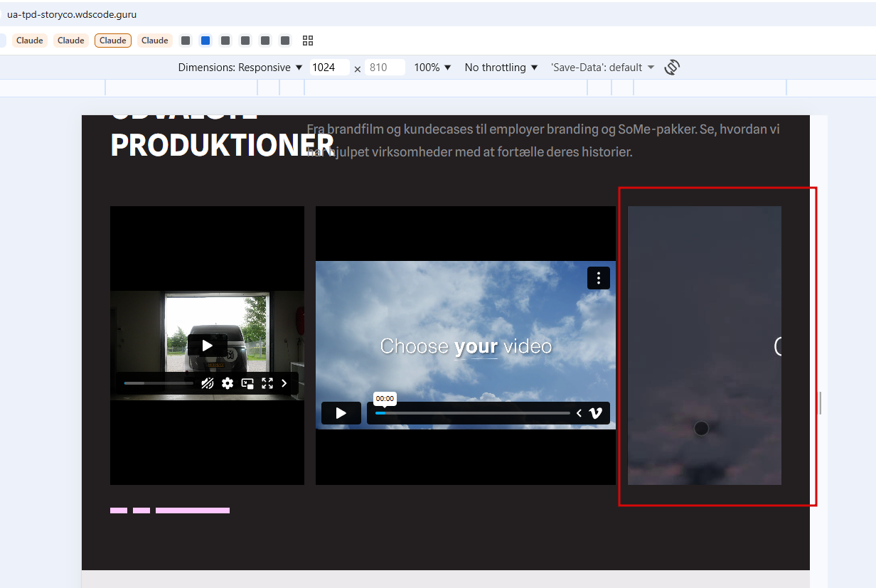Viewport: 876px width, 588px height.
Task: Play the car garage video
Action: point(207,346)
